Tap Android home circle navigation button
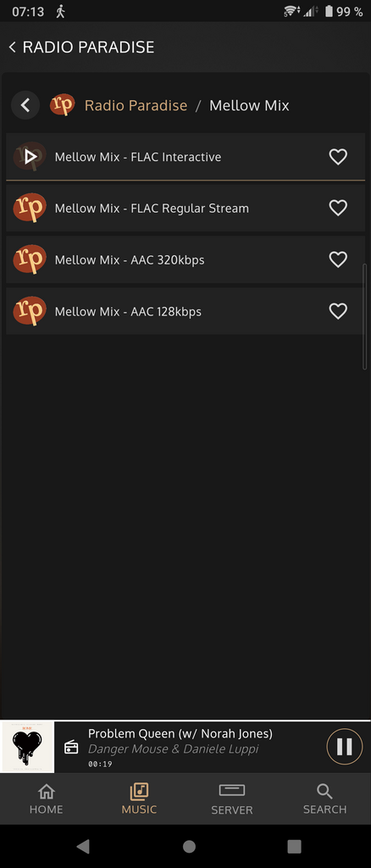371x868 pixels. tap(189, 847)
